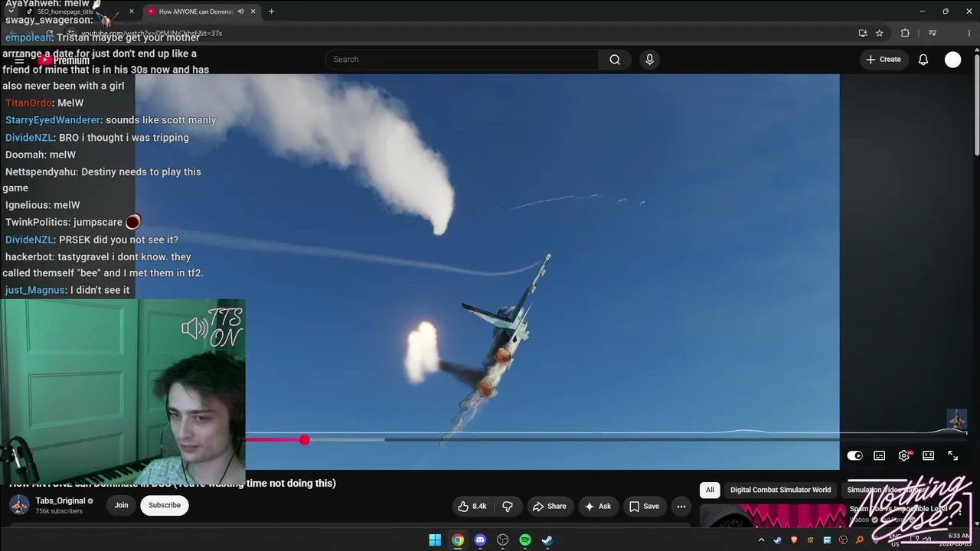Open the tab search dropdown arrow

11,11
